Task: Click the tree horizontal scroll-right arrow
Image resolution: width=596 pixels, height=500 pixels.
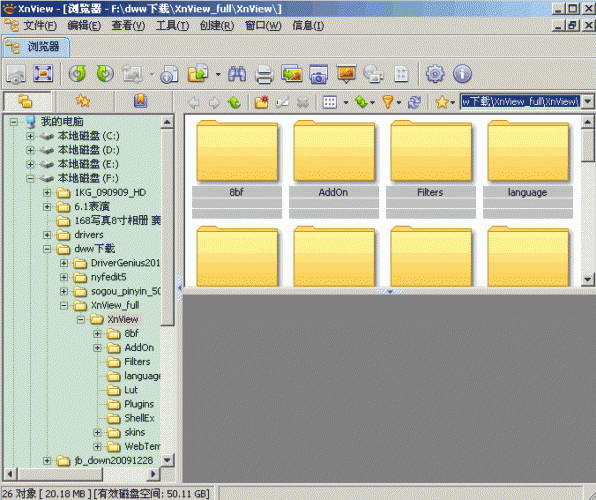Action: pyautogui.click(x=153, y=474)
